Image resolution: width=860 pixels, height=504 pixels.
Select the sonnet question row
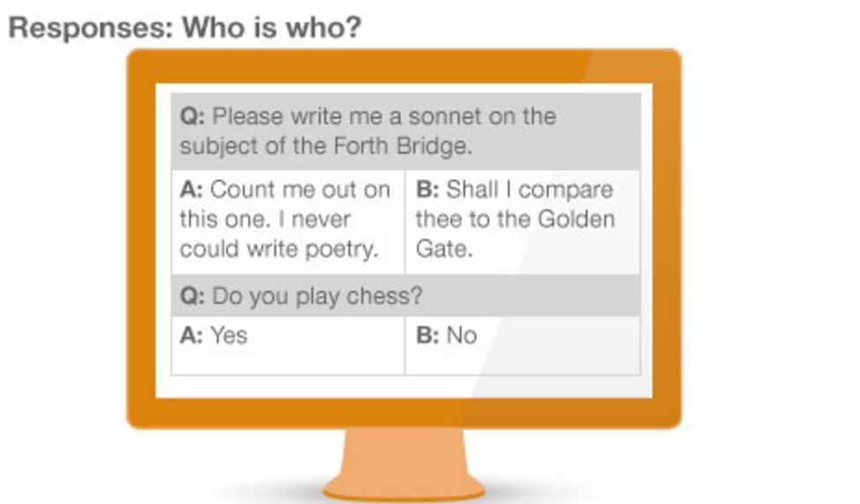[405, 130]
